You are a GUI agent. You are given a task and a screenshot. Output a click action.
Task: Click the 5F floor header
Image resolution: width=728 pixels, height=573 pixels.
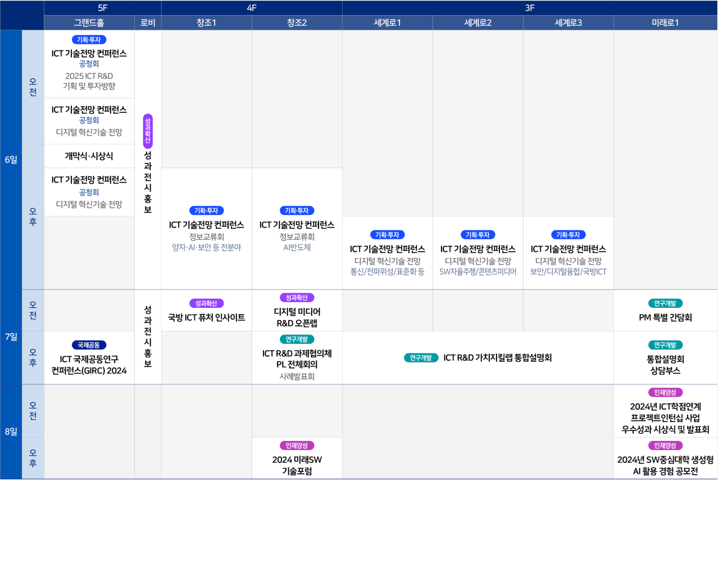(102, 8)
